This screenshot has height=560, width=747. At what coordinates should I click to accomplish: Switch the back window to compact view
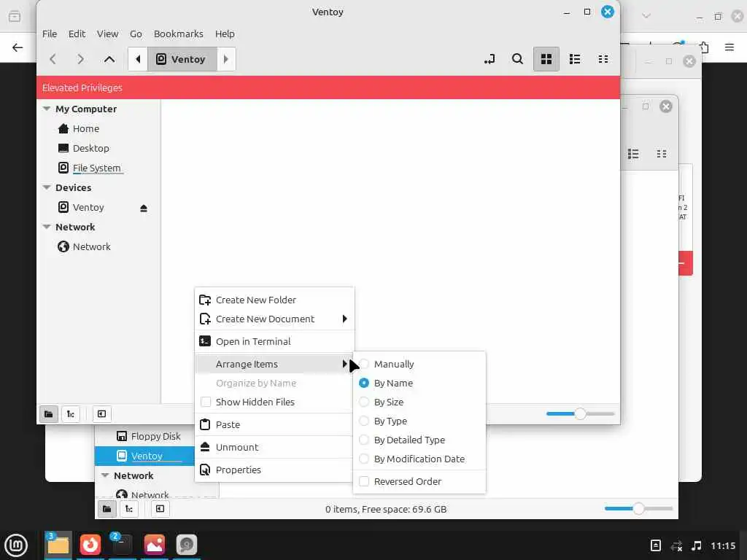[661, 154]
